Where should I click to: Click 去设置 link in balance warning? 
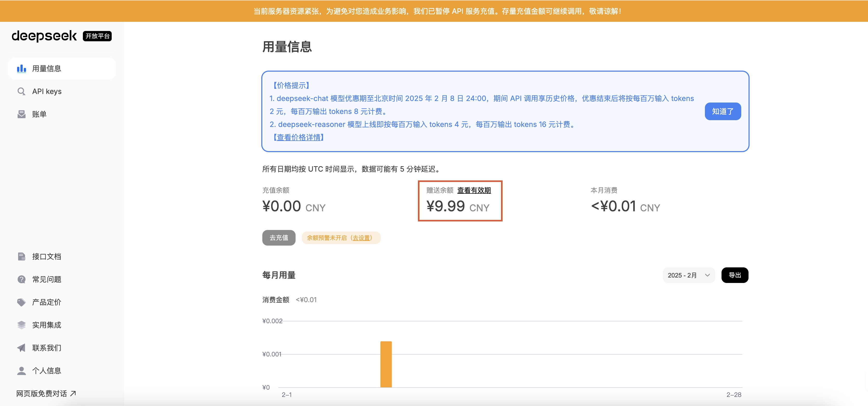tap(361, 238)
